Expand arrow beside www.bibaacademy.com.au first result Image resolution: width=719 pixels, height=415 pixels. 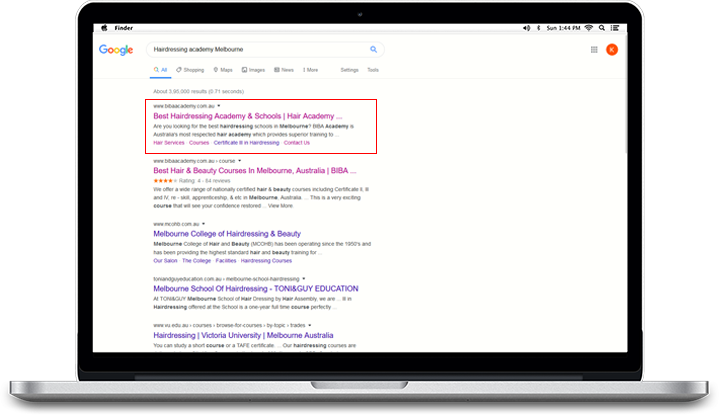point(219,106)
